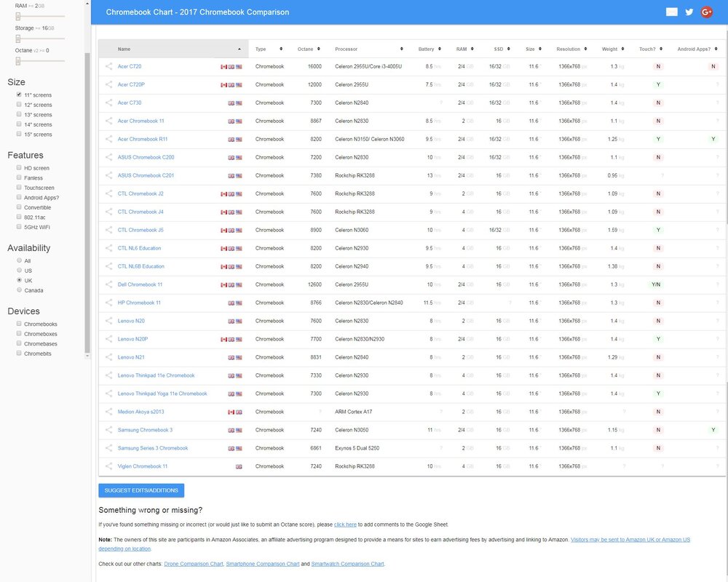Click the Chromebook Chart page title
The height and width of the screenshot is (582, 728).
click(x=197, y=12)
